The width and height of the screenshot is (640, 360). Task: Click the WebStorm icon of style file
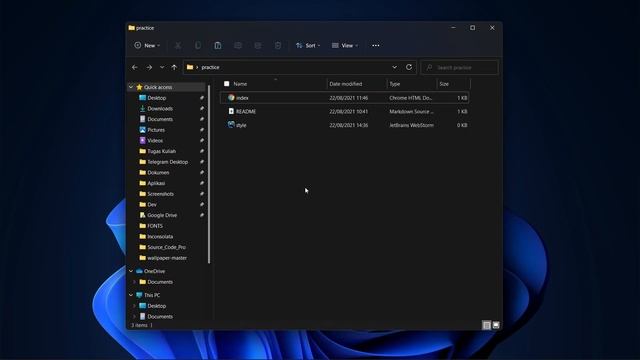[x=231, y=124]
